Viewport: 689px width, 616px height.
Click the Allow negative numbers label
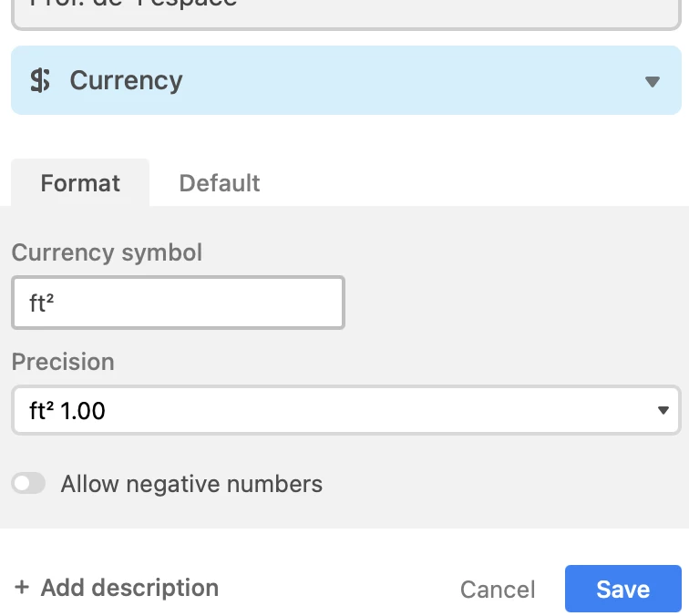(x=191, y=484)
